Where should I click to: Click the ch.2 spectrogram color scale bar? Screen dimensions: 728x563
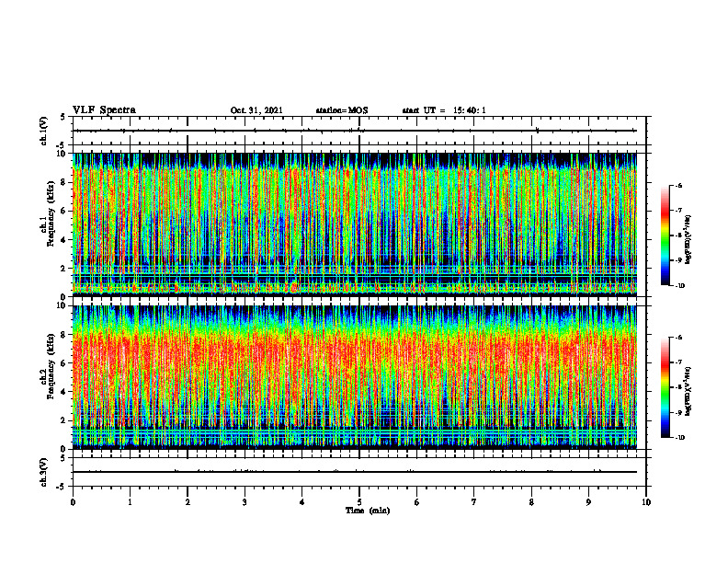point(665,387)
